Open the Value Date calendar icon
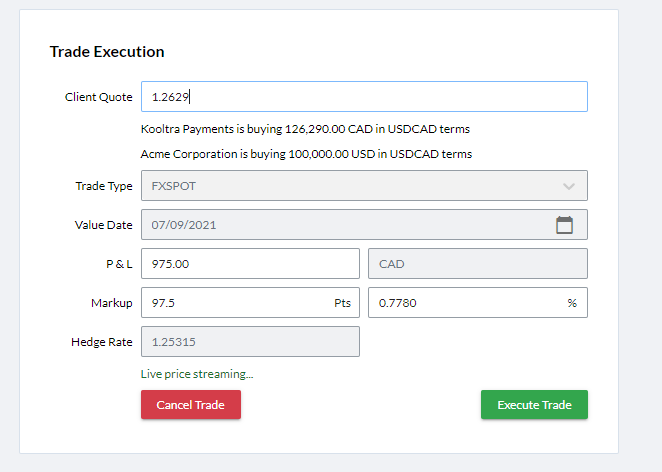Screen dimensions: 662x472 564,225
